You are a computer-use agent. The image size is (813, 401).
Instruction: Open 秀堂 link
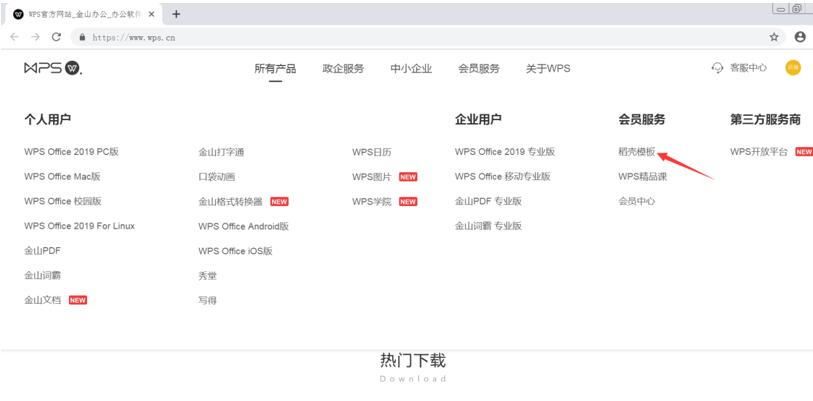(207, 276)
